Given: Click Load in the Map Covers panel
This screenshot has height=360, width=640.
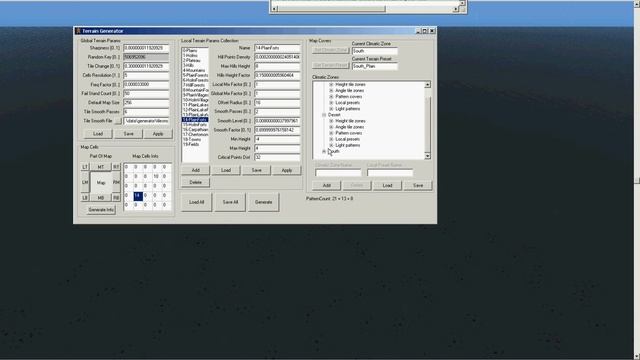Looking at the screenshot, I should pyautogui.click(x=387, y=185).
